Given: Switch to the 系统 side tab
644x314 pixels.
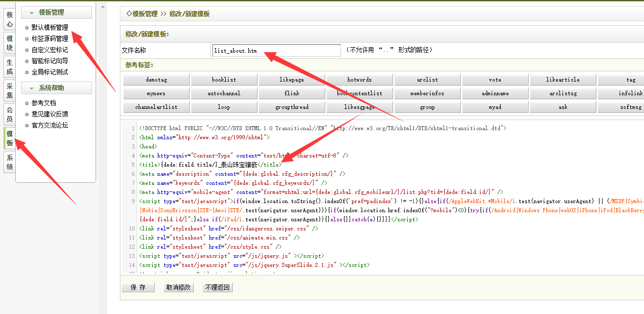Looking at the screenshot, I should tap(10, 162).
